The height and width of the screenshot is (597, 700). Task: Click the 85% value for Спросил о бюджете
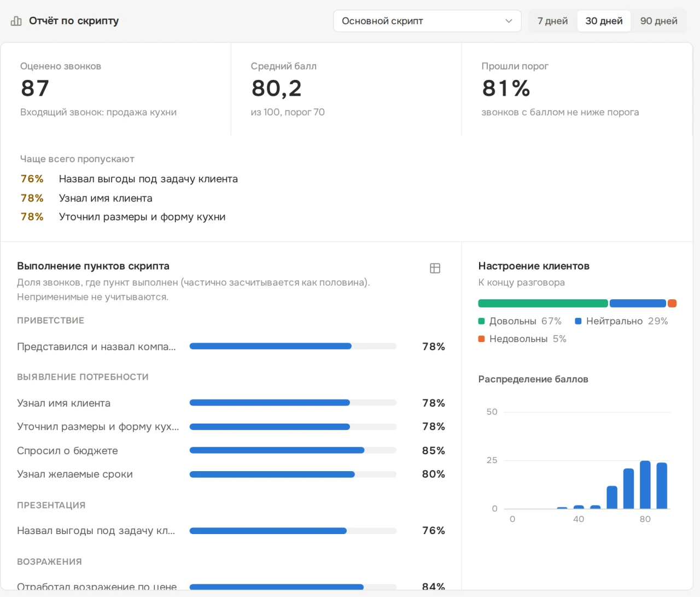pos(434,450)
